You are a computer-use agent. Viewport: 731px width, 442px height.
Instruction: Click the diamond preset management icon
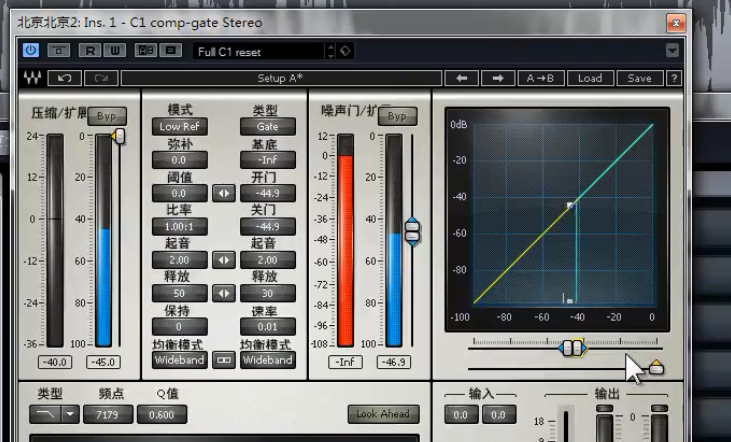point(345,51)
